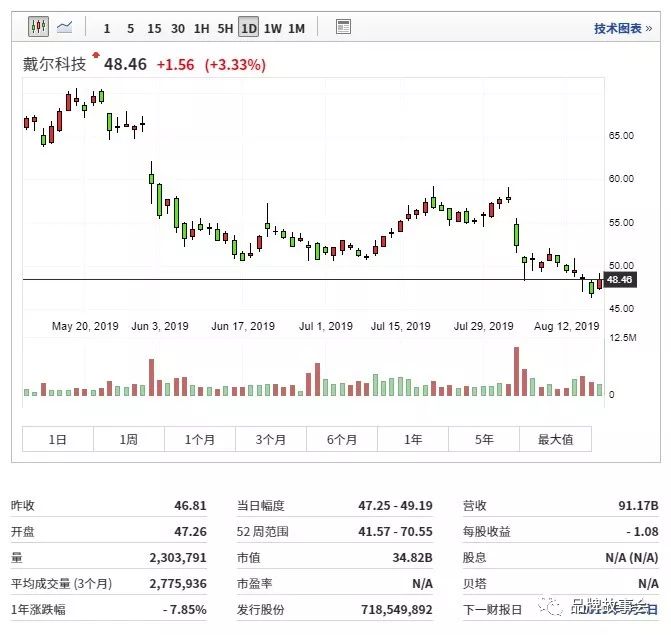Set interval to 1H
Screen dimensions: 671x635
click(x=201, y=28)
